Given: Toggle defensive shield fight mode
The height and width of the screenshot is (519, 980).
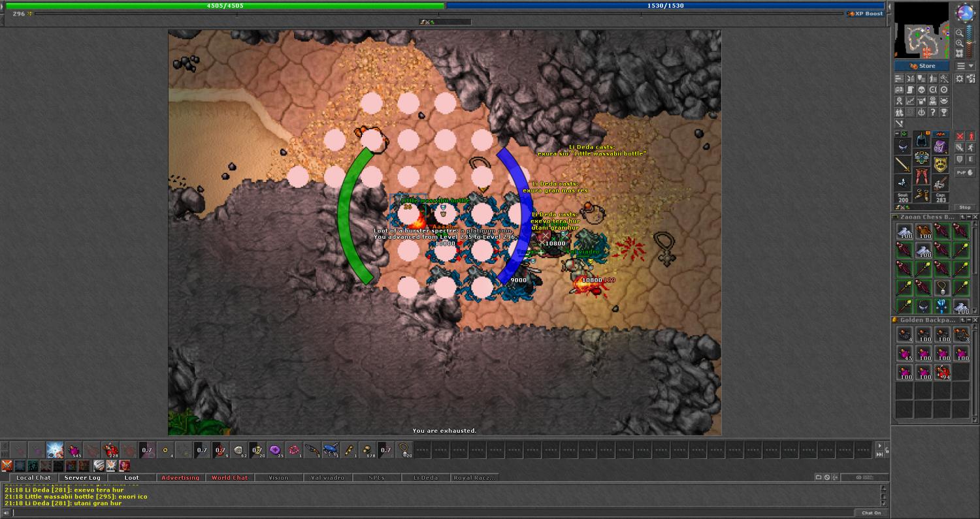Looking at the screenshot, I should point(960,159).
